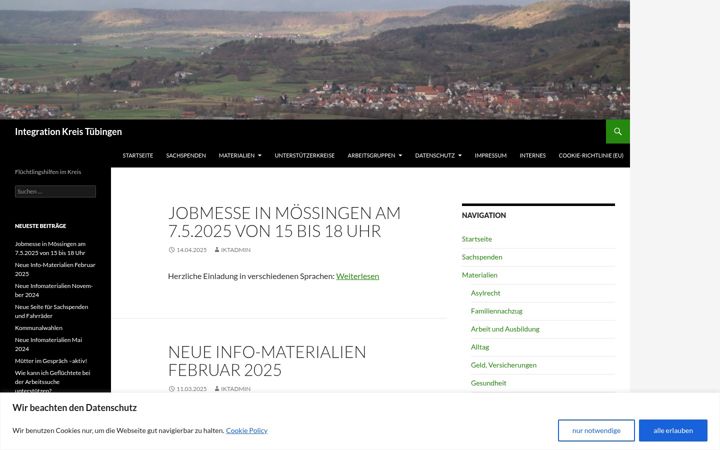Click the 14.04.2025 post date

coord(191,250)
